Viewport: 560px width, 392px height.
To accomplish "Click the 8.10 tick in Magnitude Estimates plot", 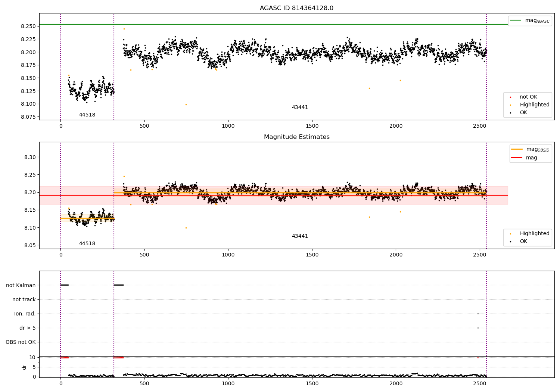I will (30, 228).
